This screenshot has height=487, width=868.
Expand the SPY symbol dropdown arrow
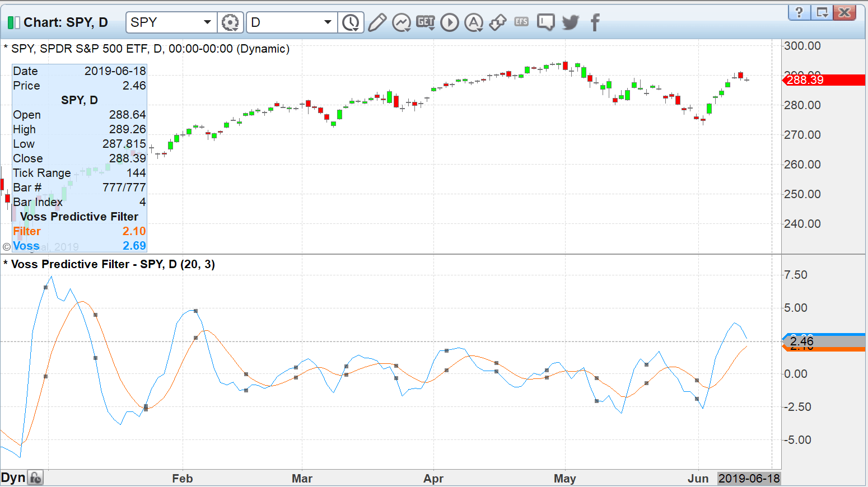coord(207,22)
